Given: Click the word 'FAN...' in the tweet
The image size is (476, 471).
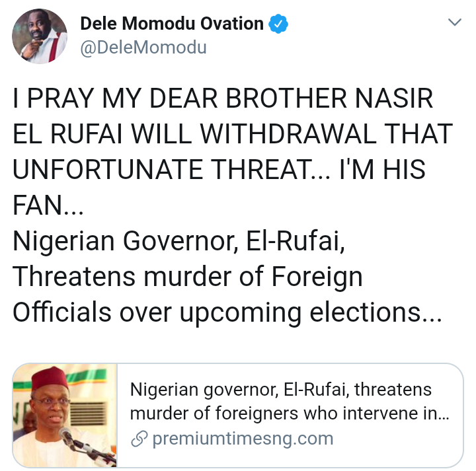Looking at the screenshot, I should (x=48, y=206).
